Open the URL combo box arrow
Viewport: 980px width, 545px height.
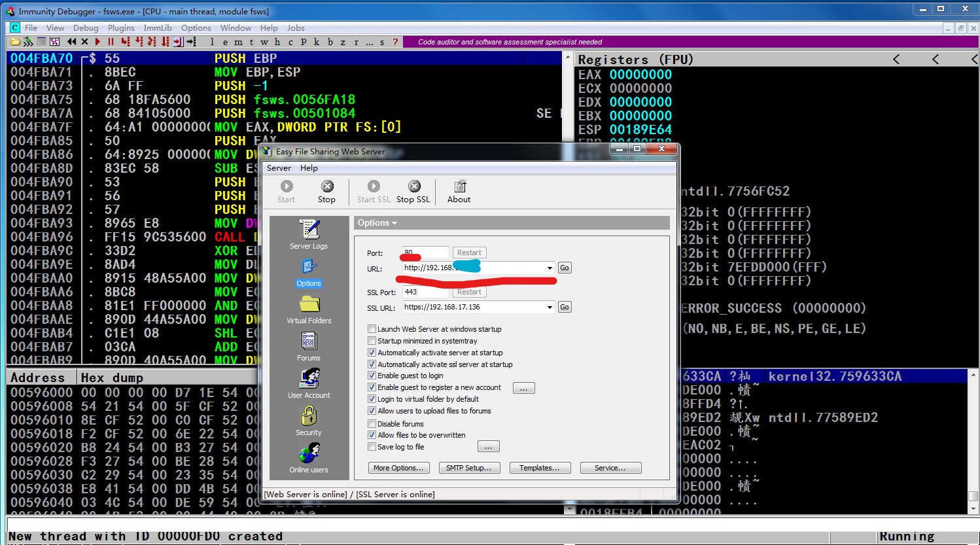[550, 268]
